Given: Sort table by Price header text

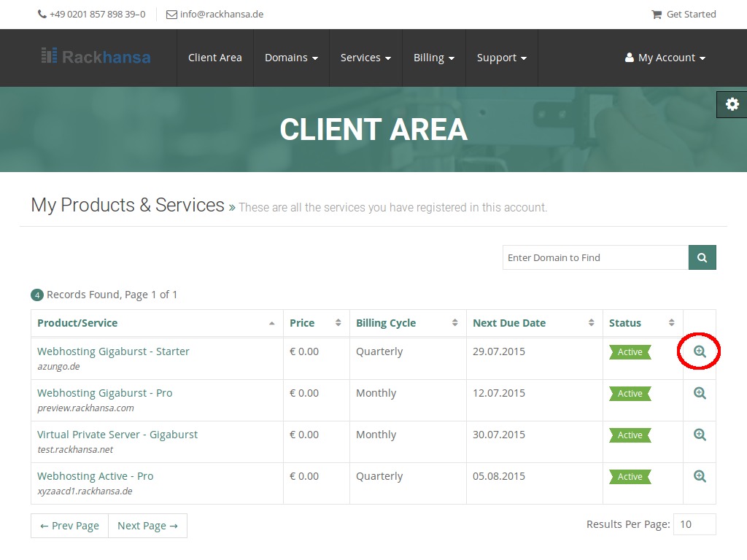Looking at the screenshot, I should [302, 323].
